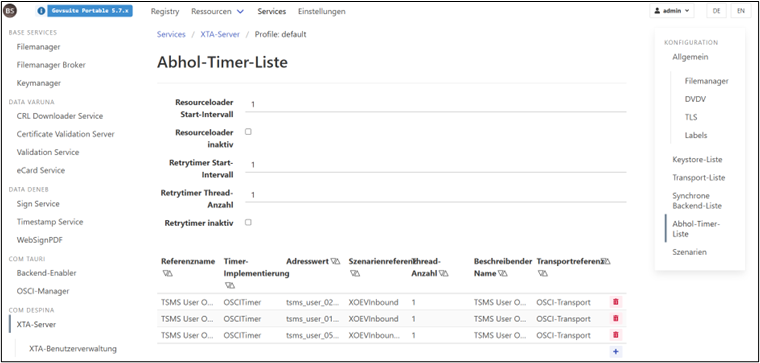This screenshot has width=760, height=363.
Task: Delete the tsms_user_01 timer row
Action: (616, 318)
